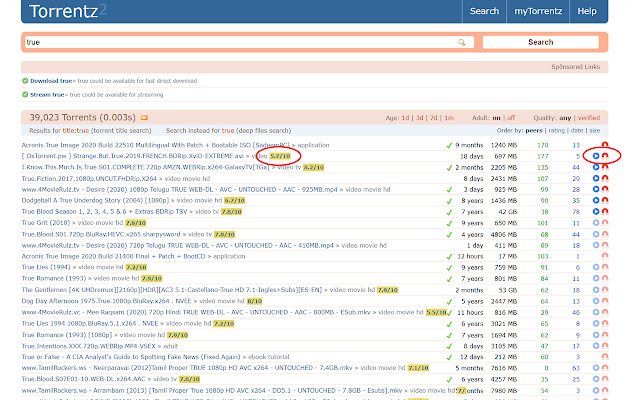Turn the Adult filter off
640x400 pixels.
(511, 118)
